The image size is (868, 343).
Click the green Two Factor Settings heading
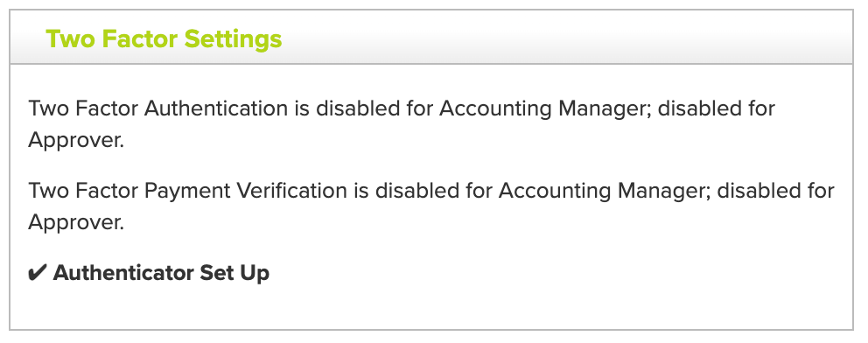[x=164, y=39]
